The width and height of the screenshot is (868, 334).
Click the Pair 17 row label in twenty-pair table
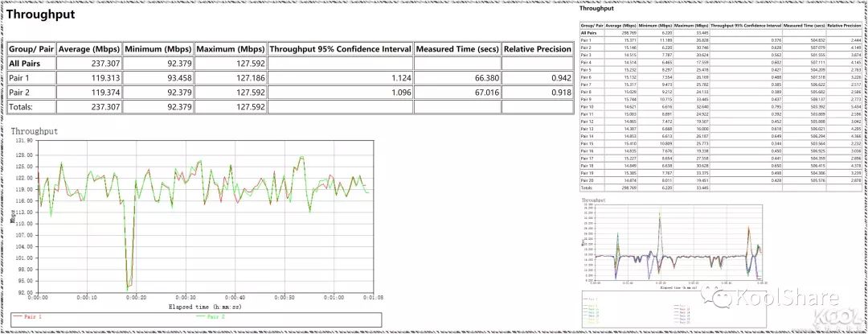point(586,159)
